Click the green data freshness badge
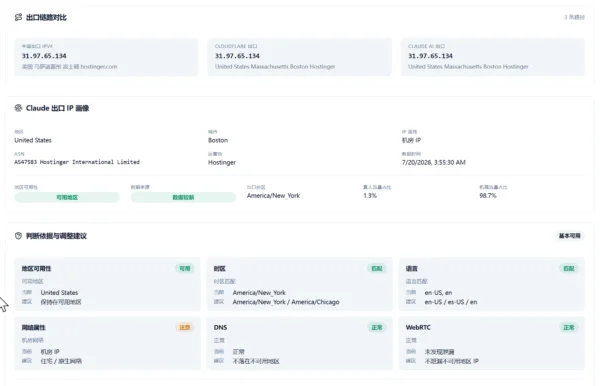The height and width of the screenshot is (386, 600). (x=183, y=197)
